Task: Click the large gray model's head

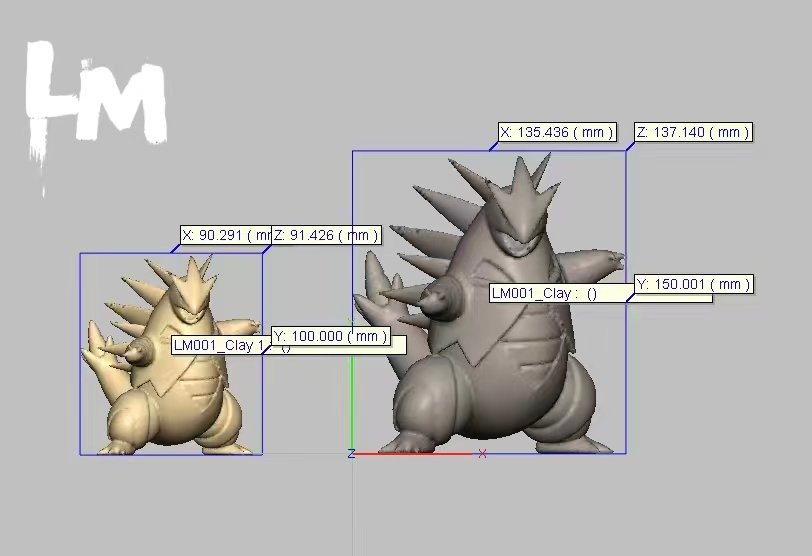Action: point(522,215)
